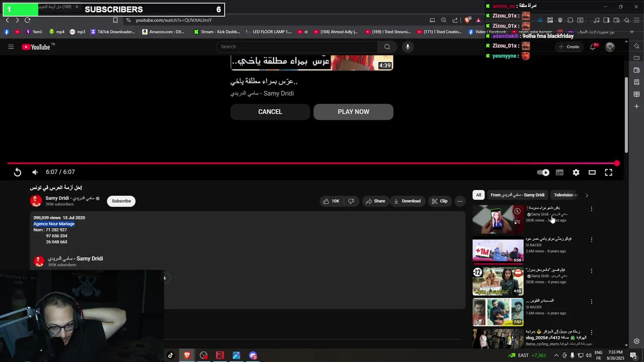Show more filter chips arrow
644x362 pixels.
coord(587,195)
